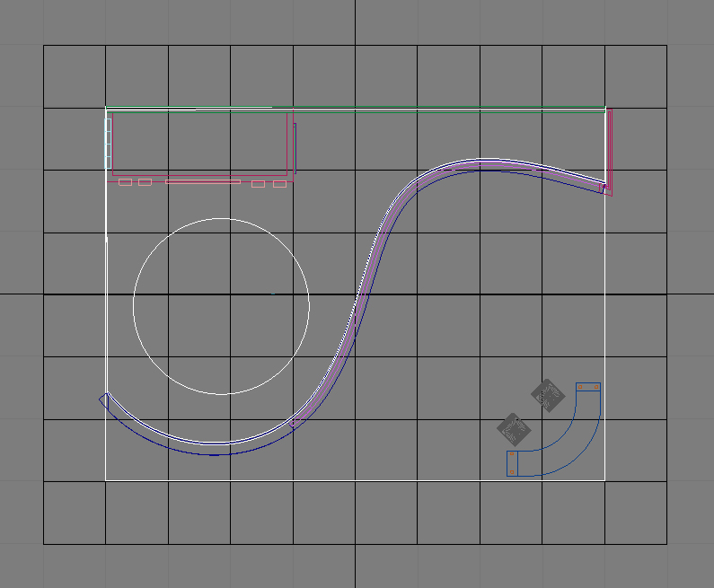714x588 pixels.
Task: Click the lower gray diamond-shaped chair
Action: click(514, 429)
